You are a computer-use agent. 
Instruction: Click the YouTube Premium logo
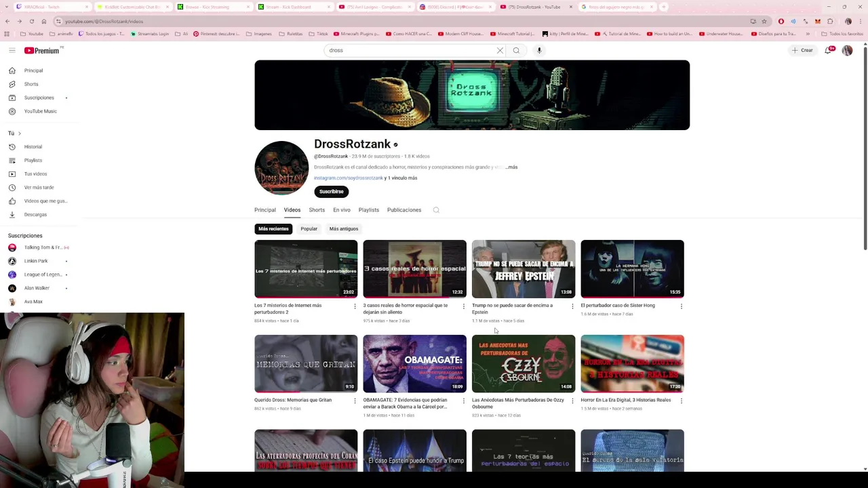[x=43, y=50]
